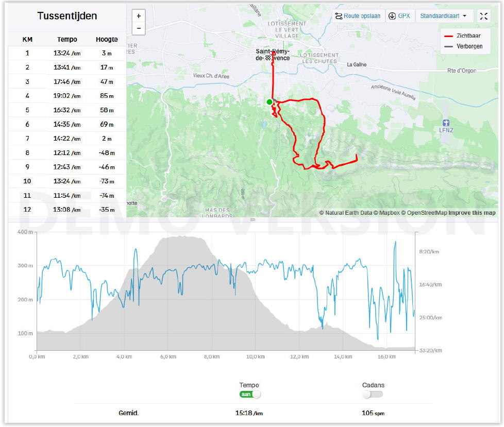The image size is (504, 427).
Task: Click the green start point marker on map
Action: (270, 102)
